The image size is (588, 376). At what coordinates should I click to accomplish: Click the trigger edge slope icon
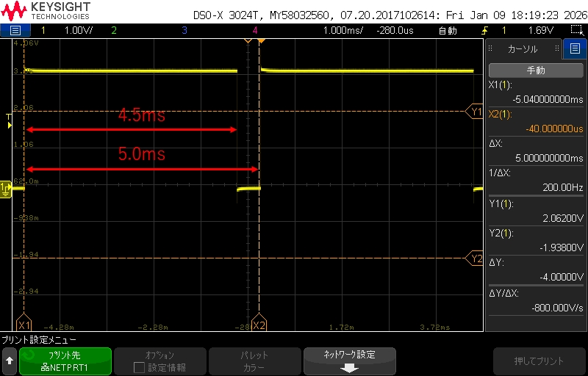[484, 30]
